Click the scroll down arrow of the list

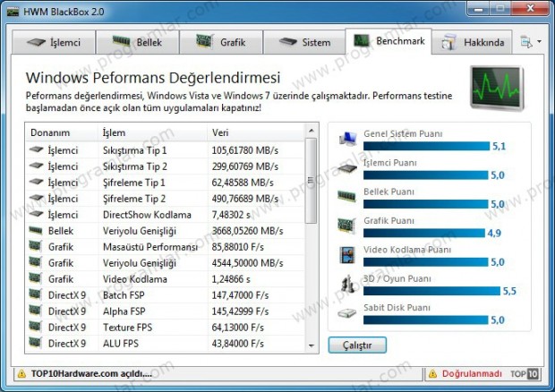click(x=312, y=345)
